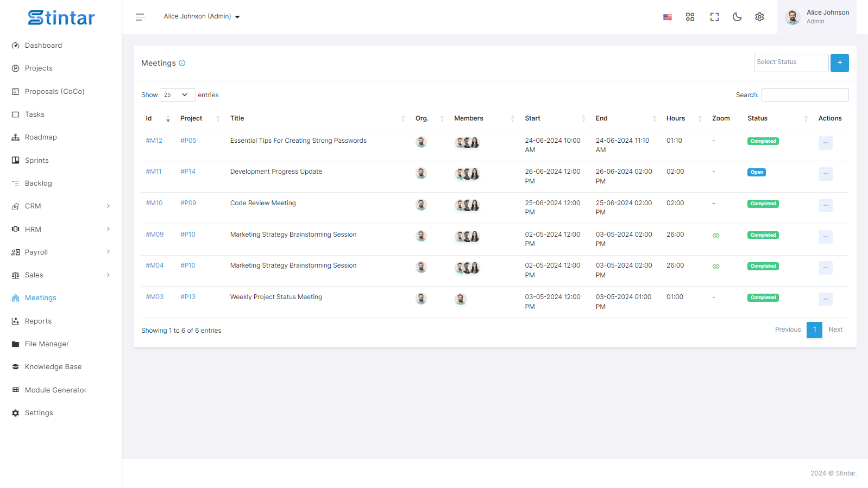Click Open status badge for #M11
The width and height of the screenshot is (868, 488).
pos(757,173)
